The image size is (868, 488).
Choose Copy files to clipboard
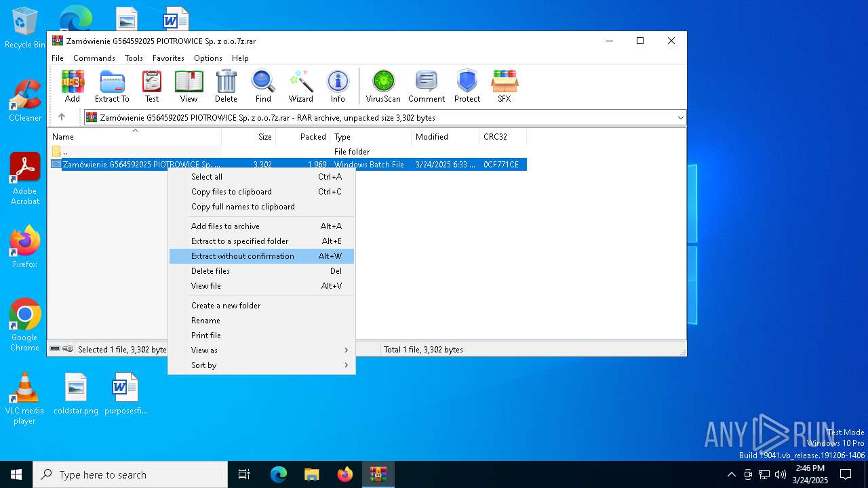(x=262, y=192)
